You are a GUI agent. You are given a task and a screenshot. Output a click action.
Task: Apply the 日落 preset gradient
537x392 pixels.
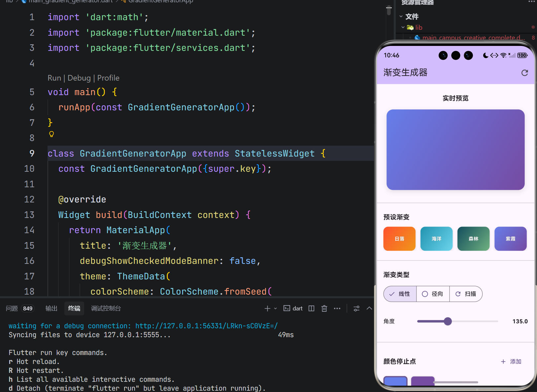pos(399,239)
